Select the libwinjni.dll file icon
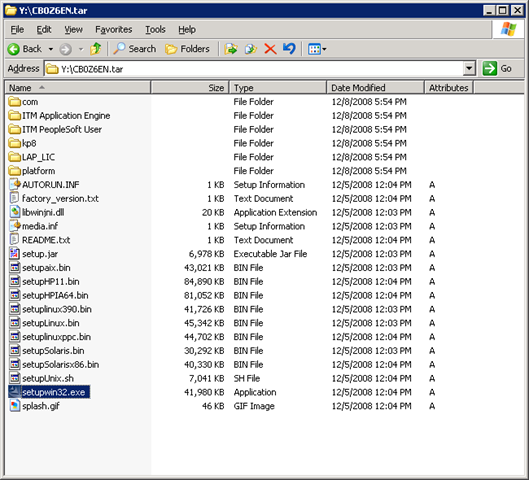Screen dimensions: 529x480 (14, 212)
